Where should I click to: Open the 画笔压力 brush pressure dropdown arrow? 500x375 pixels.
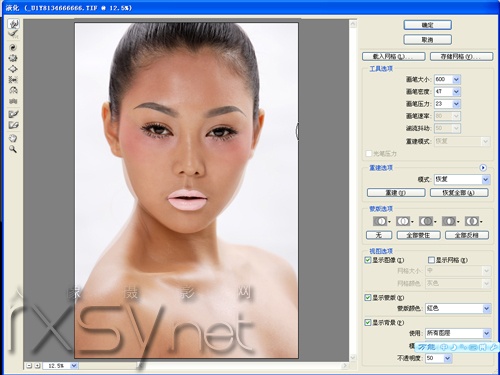[456, 104]
